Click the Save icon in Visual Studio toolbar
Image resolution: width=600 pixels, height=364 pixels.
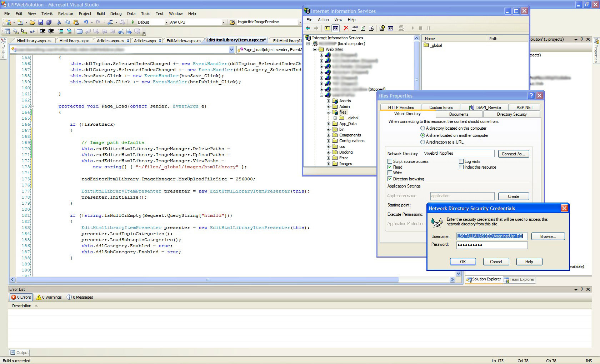[x=41, y=22]
